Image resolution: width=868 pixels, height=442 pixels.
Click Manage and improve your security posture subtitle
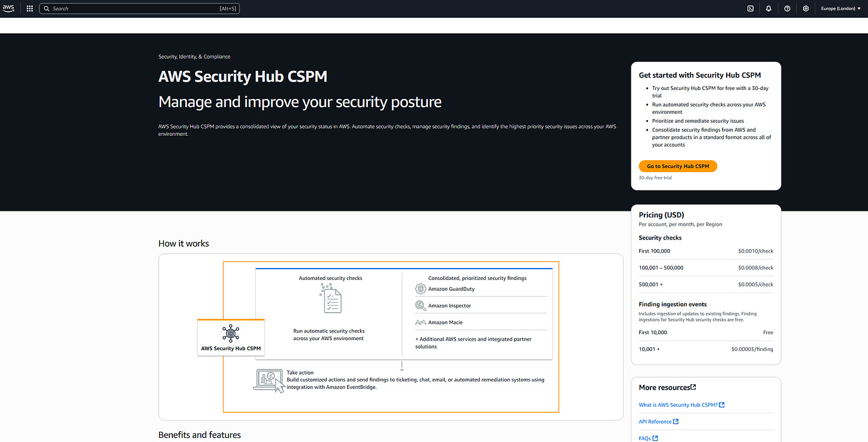point(300,102)
